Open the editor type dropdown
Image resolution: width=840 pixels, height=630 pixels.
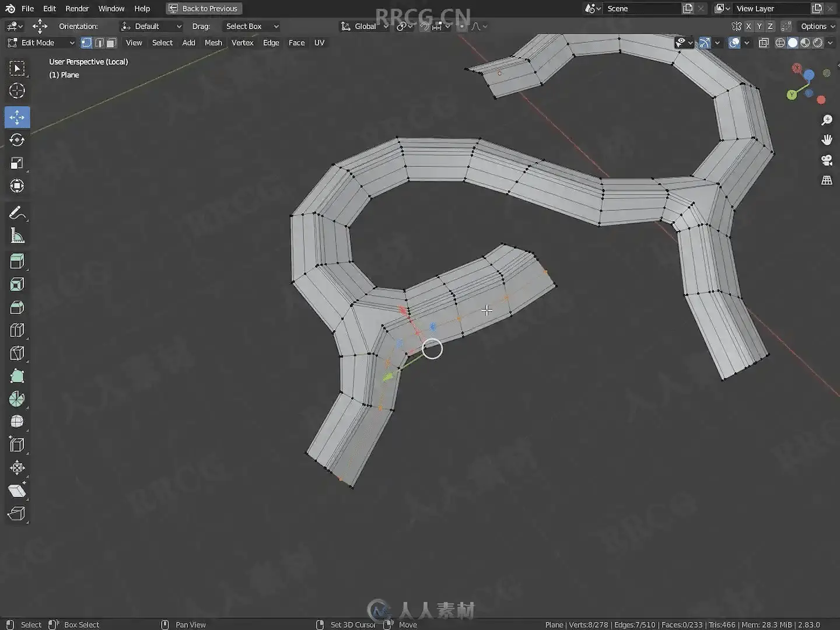14,26
